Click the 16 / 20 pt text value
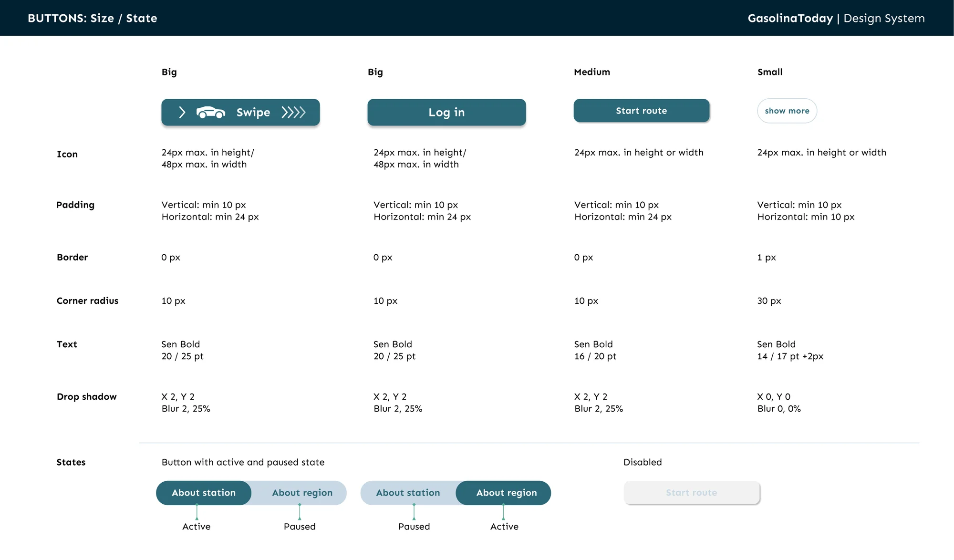954x560 pixels. (x=595, y=356)
